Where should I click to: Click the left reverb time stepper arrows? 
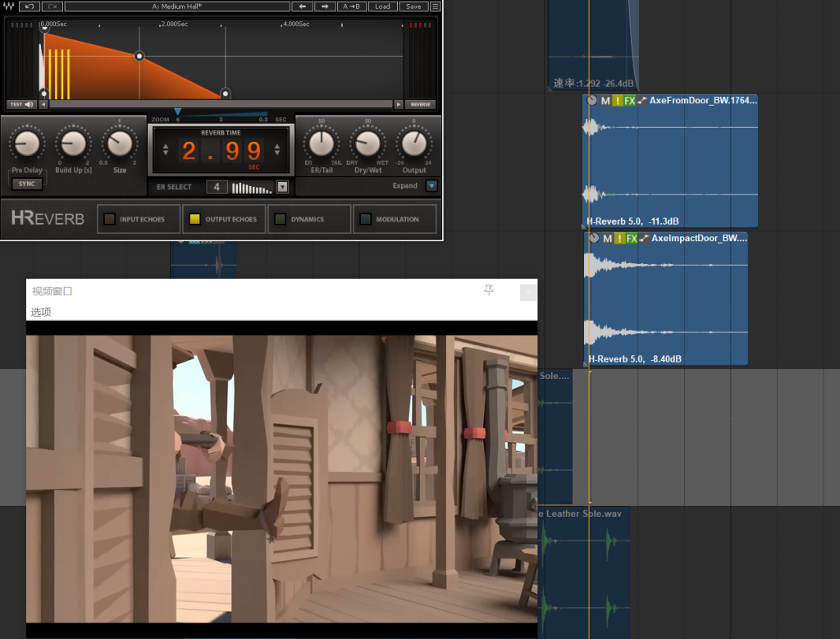pyautogui.click(x=166, y=149)
